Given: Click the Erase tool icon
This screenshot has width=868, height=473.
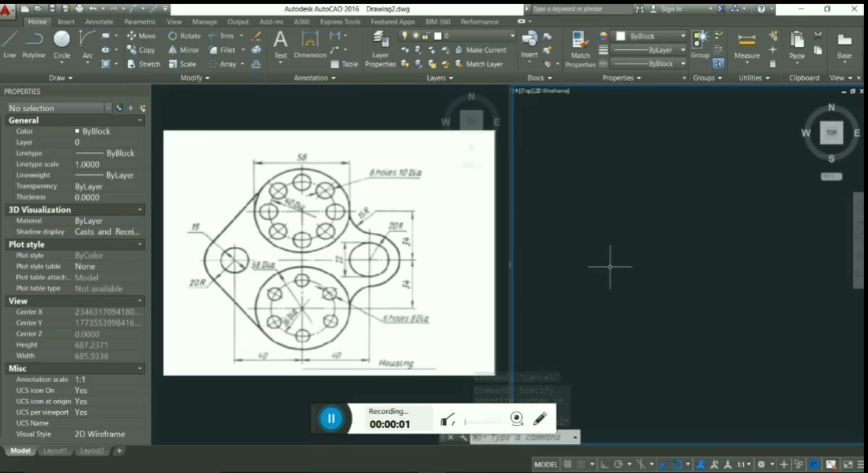Looking at the screenshot, I should [x=257, y=36].
